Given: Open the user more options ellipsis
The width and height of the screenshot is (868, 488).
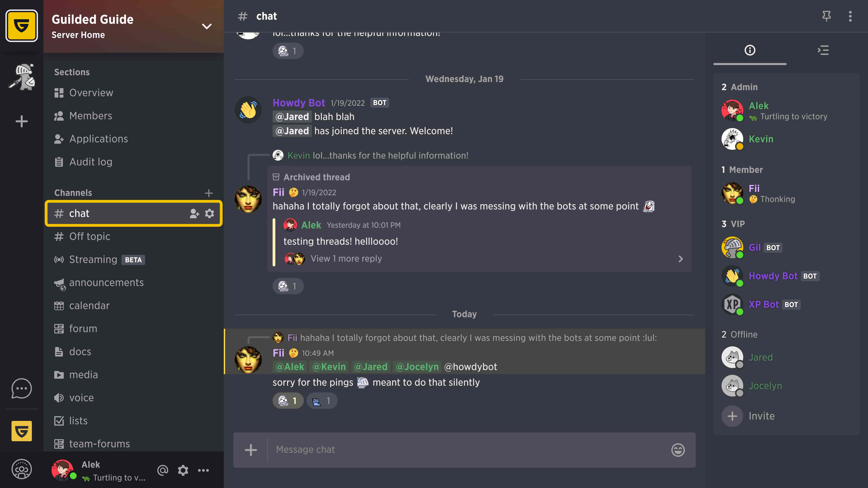Looking at the screenshot, I should 203,470.
